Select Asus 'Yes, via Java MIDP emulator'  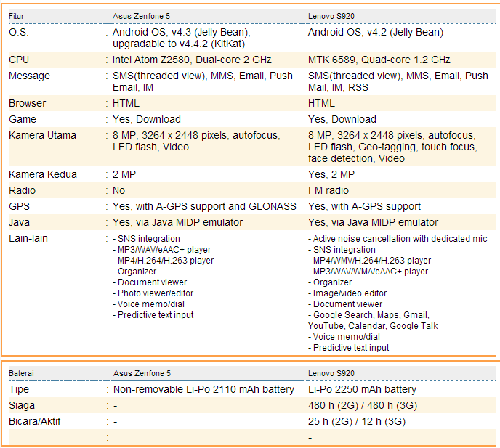177,222
